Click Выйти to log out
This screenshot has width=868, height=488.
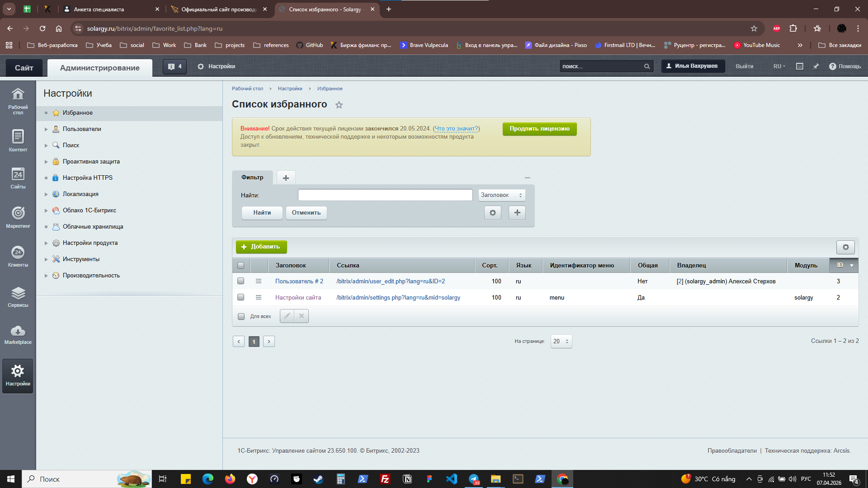point(744,66)
